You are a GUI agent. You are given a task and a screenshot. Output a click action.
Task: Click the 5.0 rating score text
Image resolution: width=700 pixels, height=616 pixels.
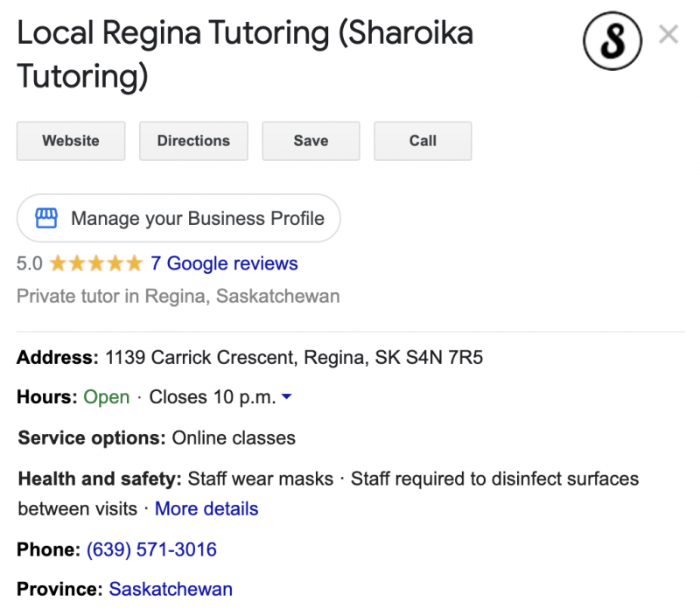[x=29, y=262]
